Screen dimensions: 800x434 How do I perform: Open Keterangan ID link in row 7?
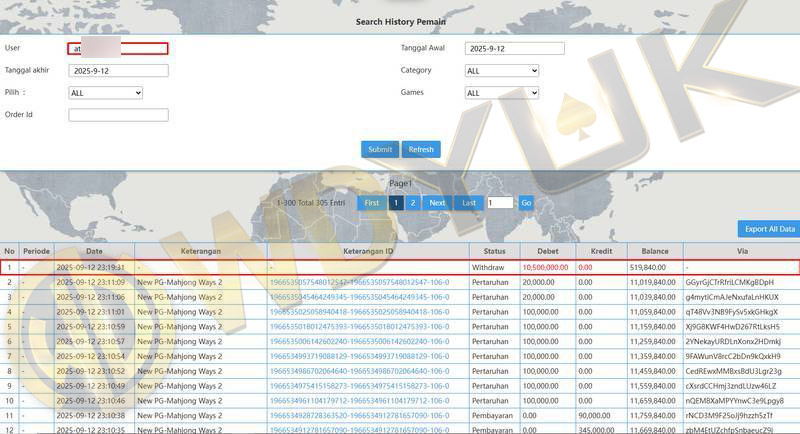[359, 356]
